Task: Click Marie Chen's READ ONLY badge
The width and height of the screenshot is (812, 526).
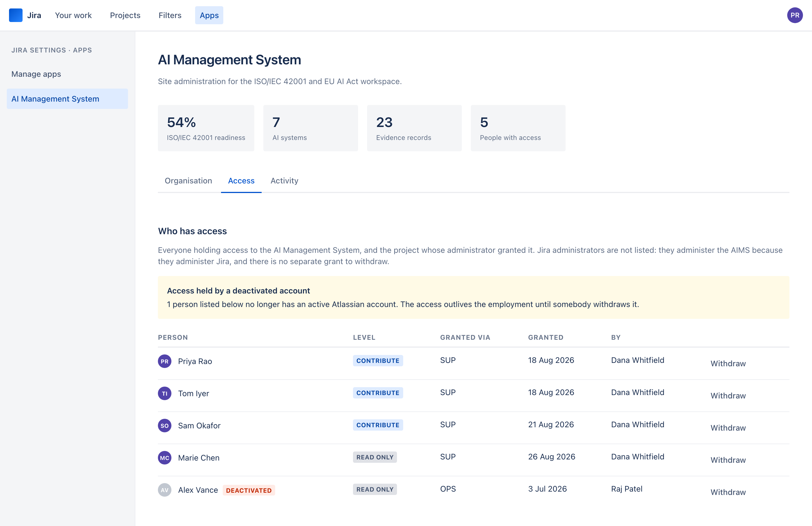Action: tap(375, 457)
